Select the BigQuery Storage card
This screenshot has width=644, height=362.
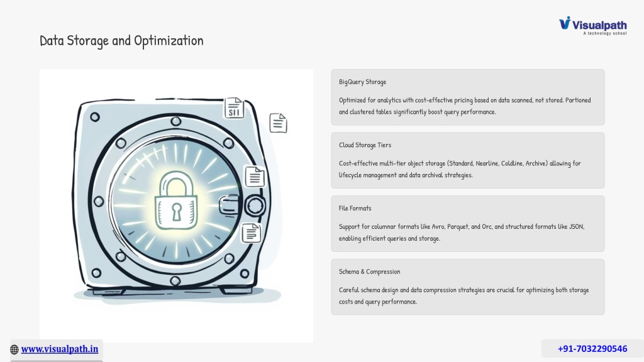pyautogui.click(x=468, y=97)
